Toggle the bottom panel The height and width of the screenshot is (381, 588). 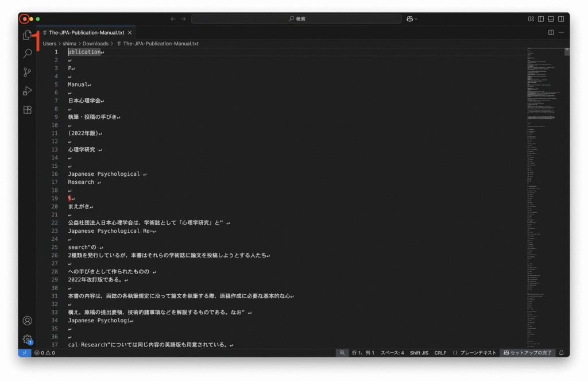(551, 19)
